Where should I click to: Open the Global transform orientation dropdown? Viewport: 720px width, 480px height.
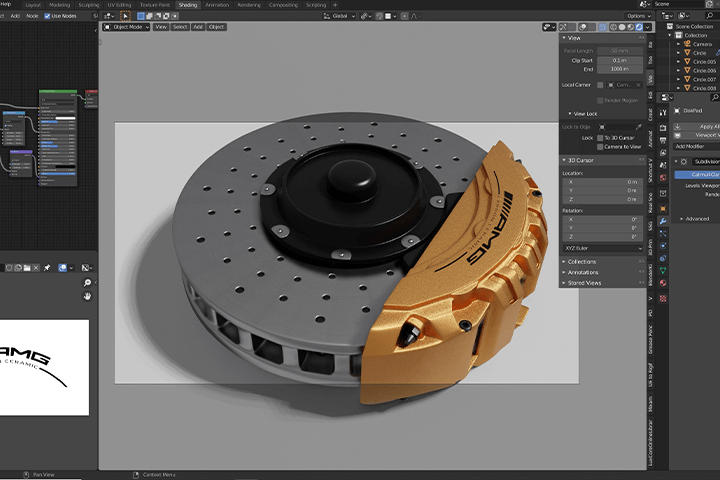(340, 16)
